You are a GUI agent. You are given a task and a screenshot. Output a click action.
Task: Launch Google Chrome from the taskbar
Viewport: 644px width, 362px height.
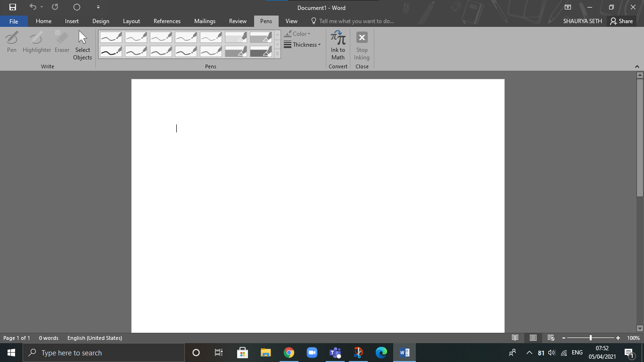(x=289, y=353)
